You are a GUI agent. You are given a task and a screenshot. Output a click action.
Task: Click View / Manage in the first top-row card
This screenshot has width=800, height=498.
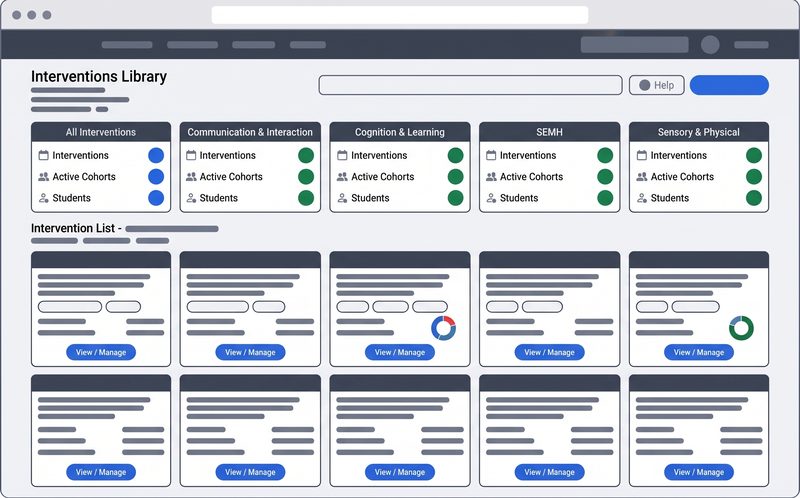point(101,352)
